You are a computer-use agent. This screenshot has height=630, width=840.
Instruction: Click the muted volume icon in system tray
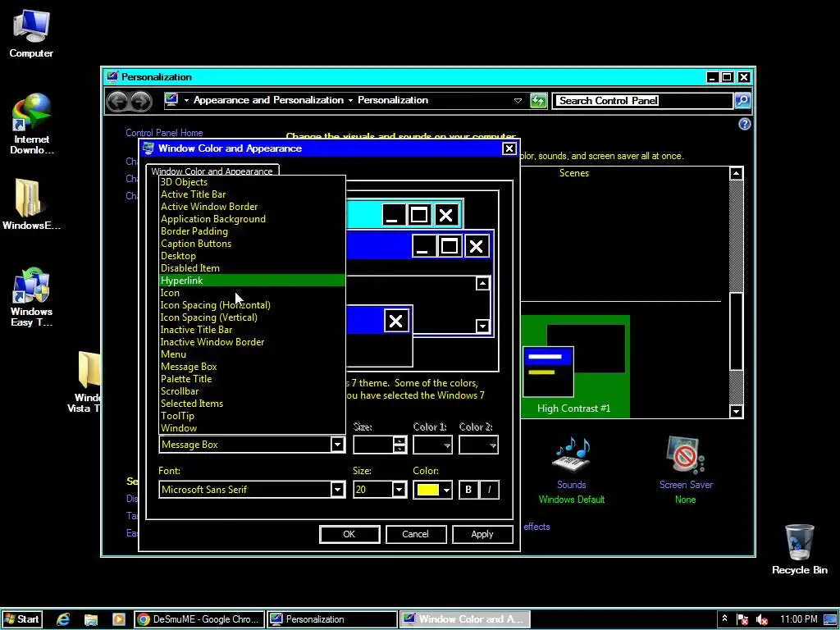[762, 619]
